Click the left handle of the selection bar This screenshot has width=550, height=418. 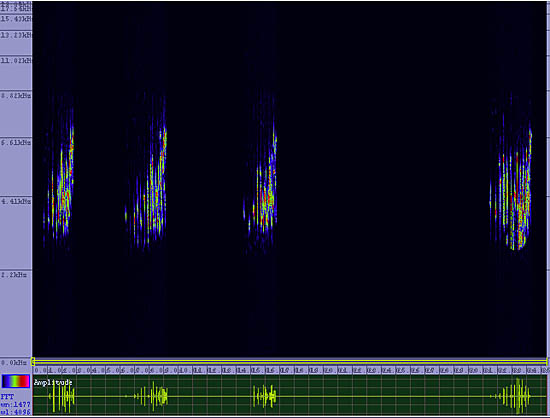pyautogui.click(x=33, y=362)
